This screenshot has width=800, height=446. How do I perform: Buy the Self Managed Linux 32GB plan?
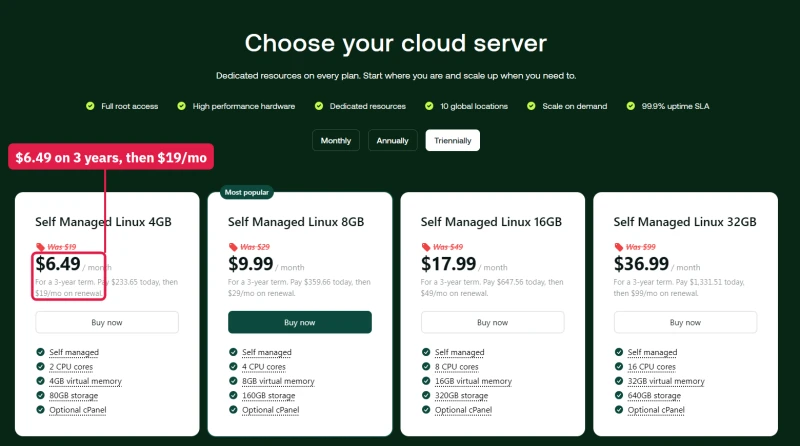685,323
